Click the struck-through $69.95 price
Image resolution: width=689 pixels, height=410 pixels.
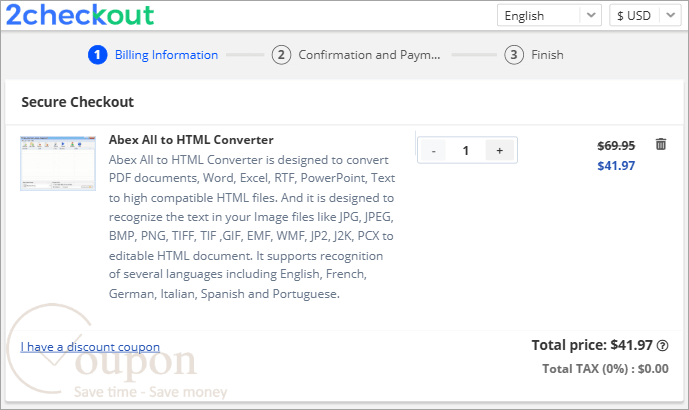(616, 145)
